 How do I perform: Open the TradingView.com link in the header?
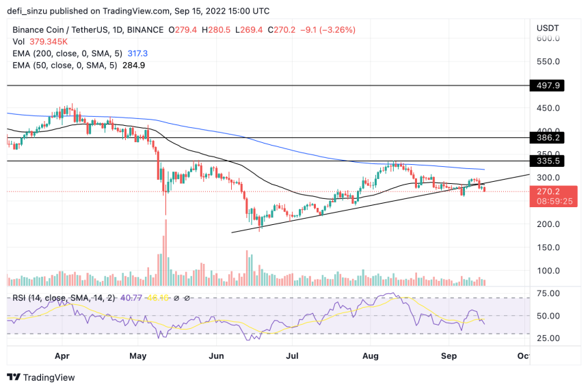pos(136,11)
